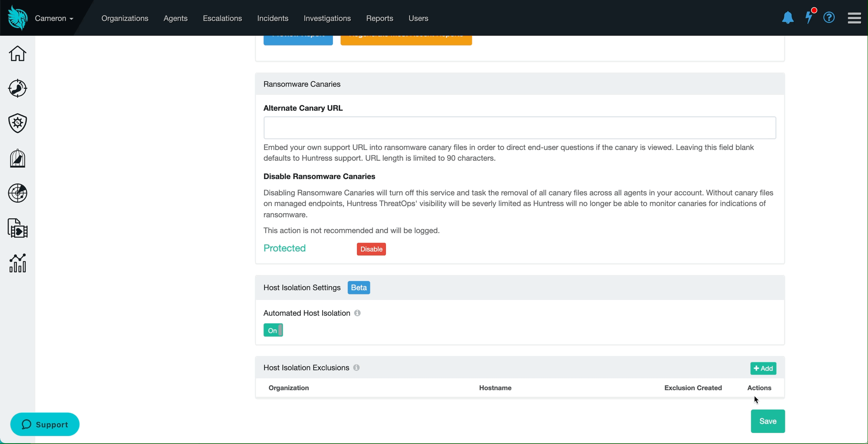Expand the Cameron account dropdown
868x444 pixels.
click(54, 18)
